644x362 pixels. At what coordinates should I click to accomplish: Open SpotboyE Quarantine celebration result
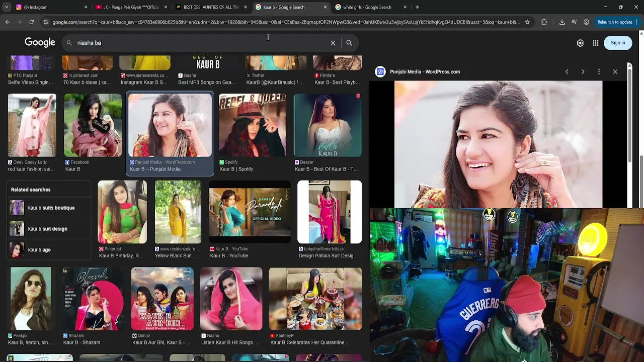coord(315,299)
